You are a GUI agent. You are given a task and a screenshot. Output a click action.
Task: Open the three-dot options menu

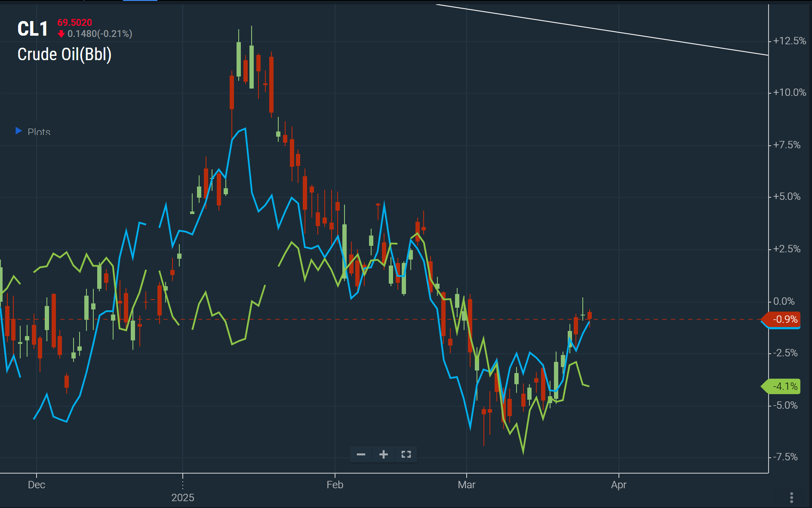tap(791, 497)
